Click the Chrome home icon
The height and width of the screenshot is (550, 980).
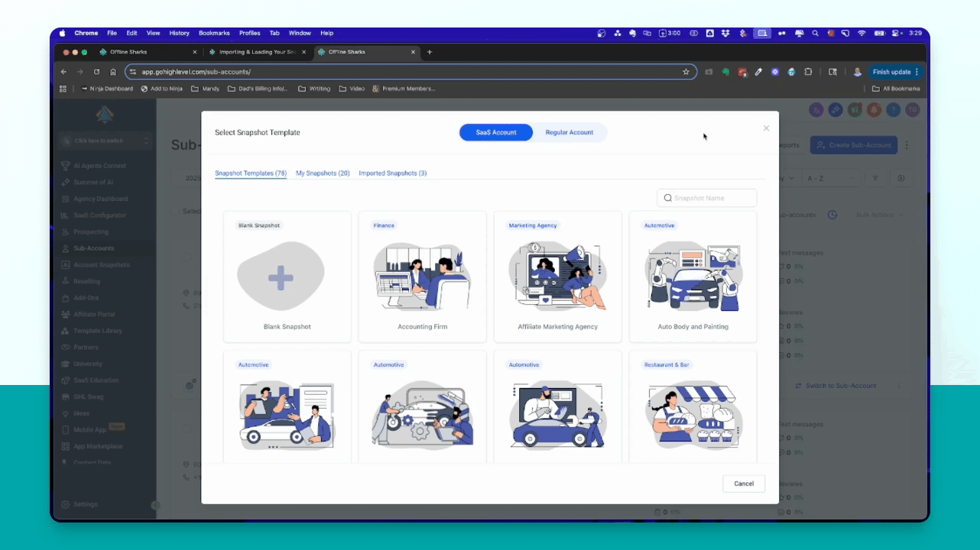click(x=113, y=72)
